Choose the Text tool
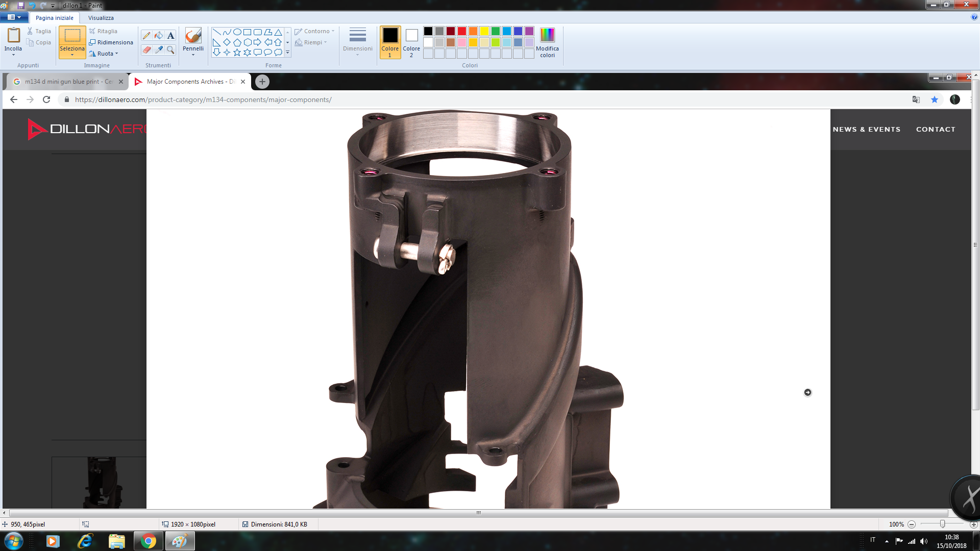The image size is (980, 551). pos(170,35)
